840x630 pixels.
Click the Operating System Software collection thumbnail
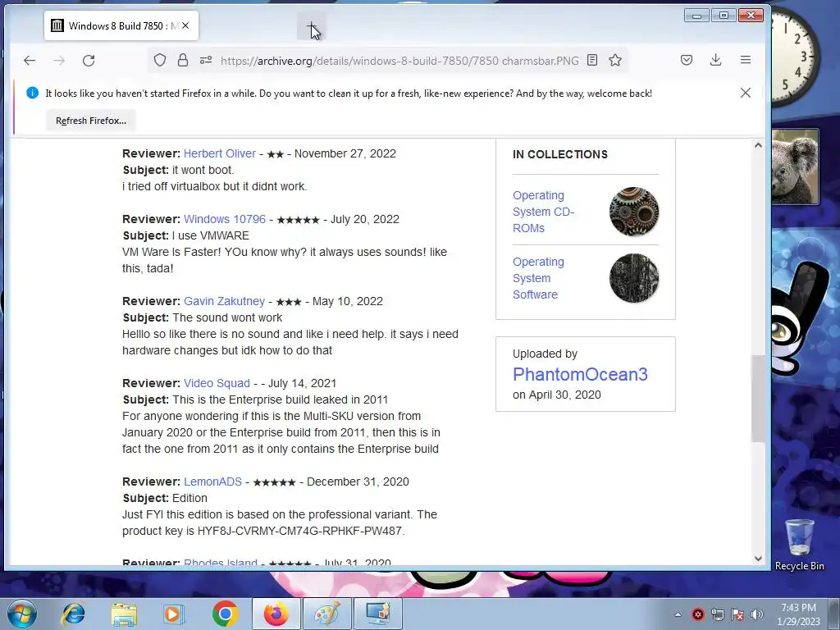tap(634, 277)
